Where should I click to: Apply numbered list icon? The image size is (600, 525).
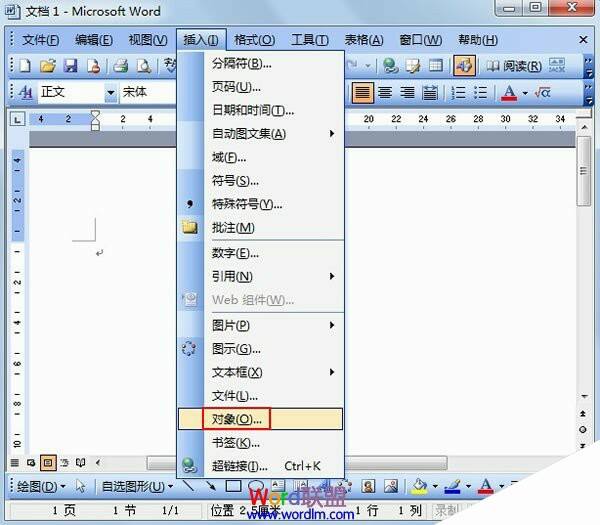(458, 92)
